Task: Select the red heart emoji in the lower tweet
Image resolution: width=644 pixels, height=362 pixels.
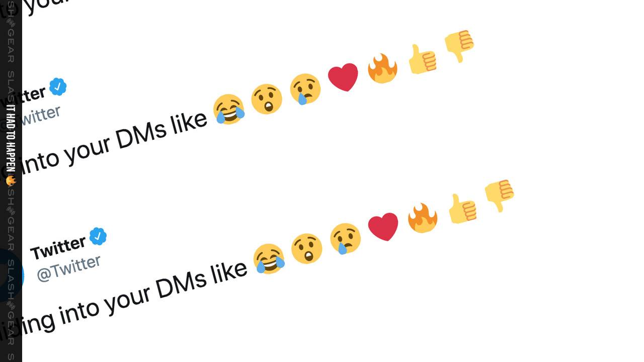Action: pos(383,227)
